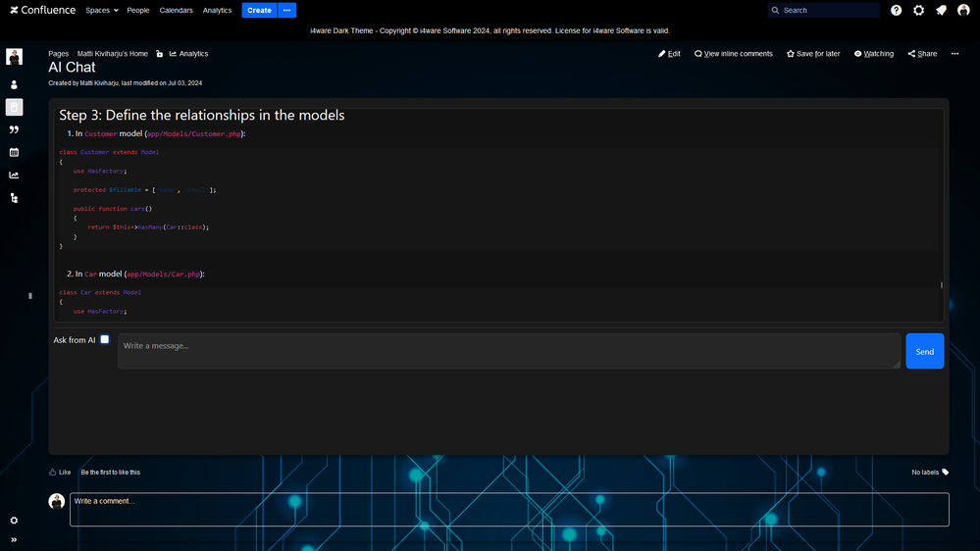Image resolution: width=980 pixels, height=551 pixels.
Task: Click 'Be the first to like this' text
Action: tap(111, 473)
